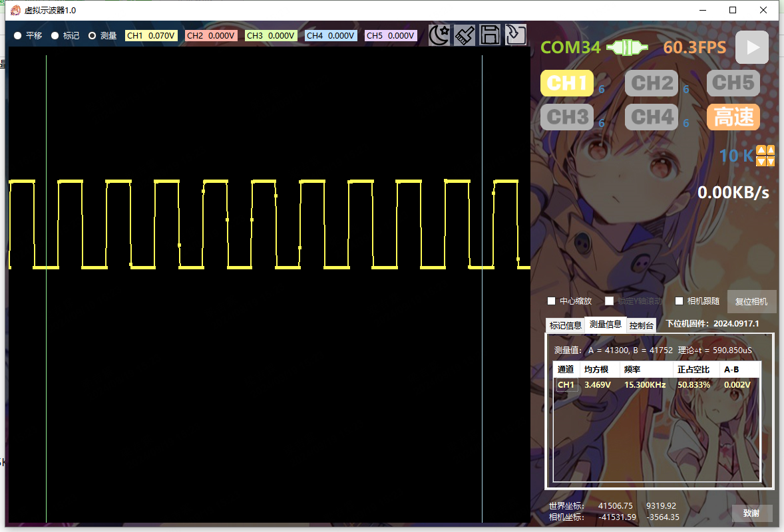Toggle channel CH1 button
The height and width of the screenshot is (532, 784).
coord(567,83)
